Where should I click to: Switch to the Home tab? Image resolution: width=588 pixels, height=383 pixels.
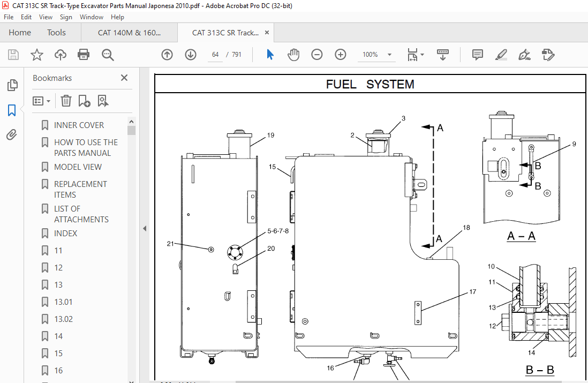tap(20, 33)
